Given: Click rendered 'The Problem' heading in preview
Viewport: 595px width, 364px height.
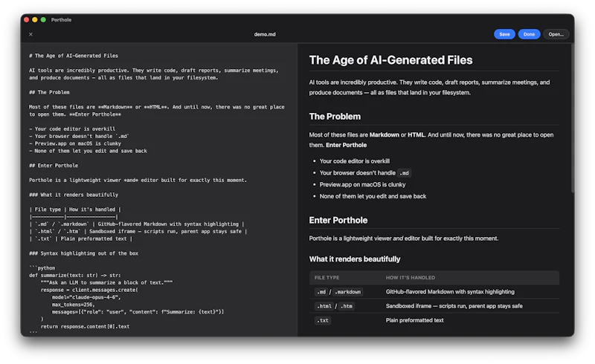Looking at the screenshot, I should point(335,117).
